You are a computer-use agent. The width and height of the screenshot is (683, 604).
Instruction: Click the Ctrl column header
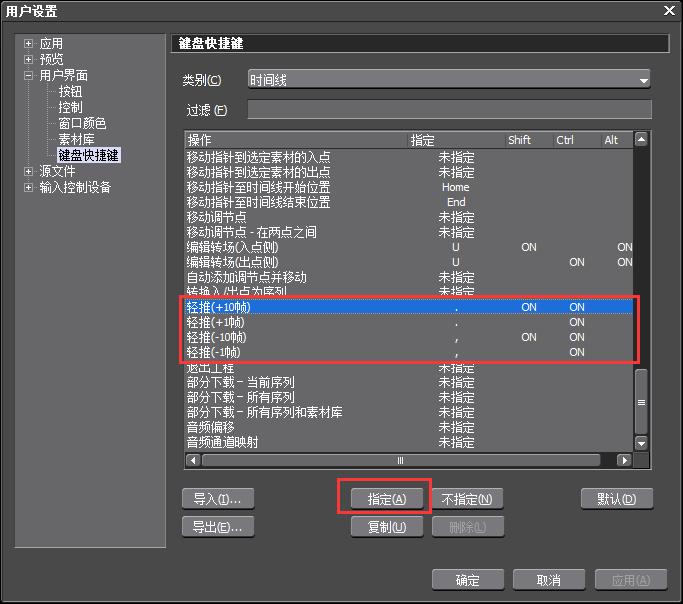[577, 140]
